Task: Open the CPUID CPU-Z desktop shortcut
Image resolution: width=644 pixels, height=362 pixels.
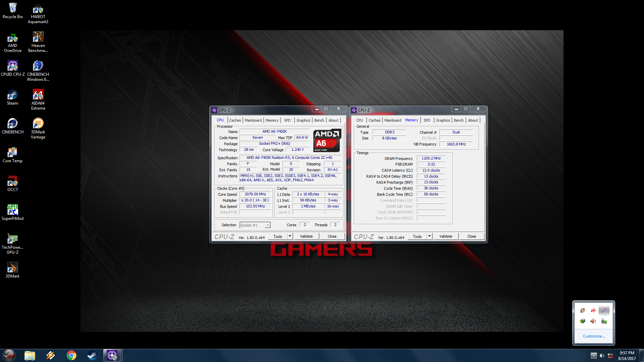Action: point(13,68)
